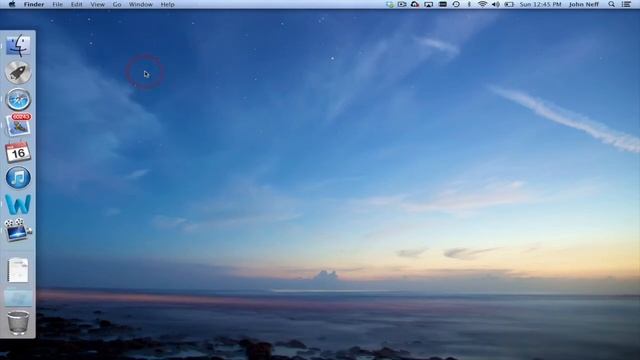
Task: Open the Finder application menu
Action: point(34,4)
